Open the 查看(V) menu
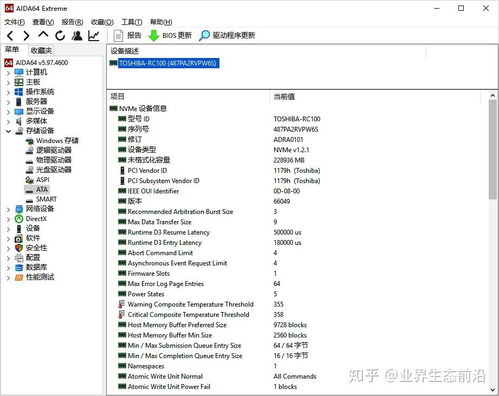 click(43, 22)
